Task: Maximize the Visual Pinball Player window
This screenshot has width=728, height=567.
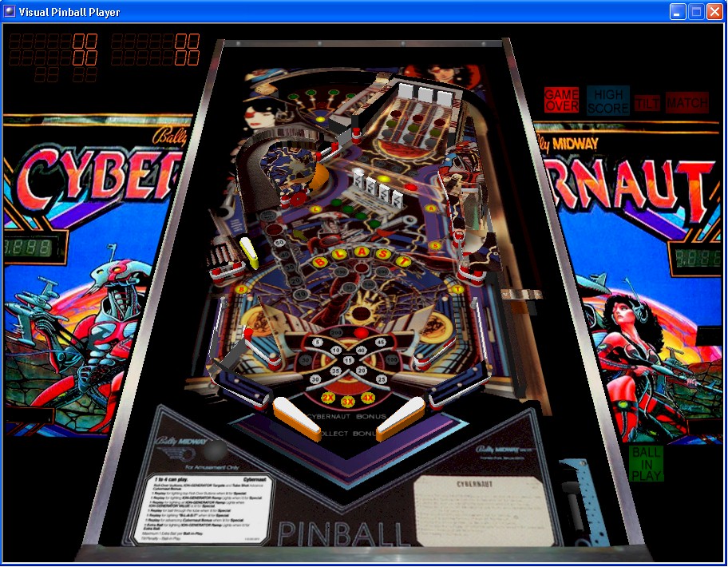Action: click(696, 12)
